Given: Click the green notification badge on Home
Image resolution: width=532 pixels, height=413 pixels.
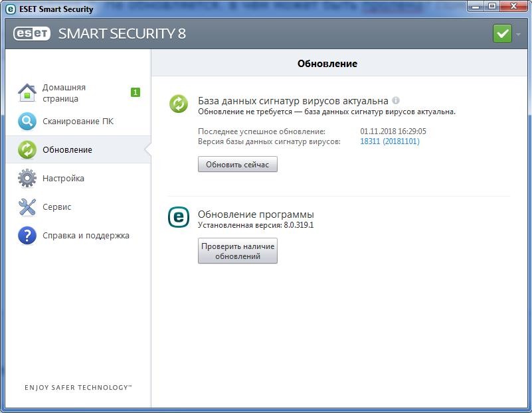Looking at the screenshot, I should [135, 92].
